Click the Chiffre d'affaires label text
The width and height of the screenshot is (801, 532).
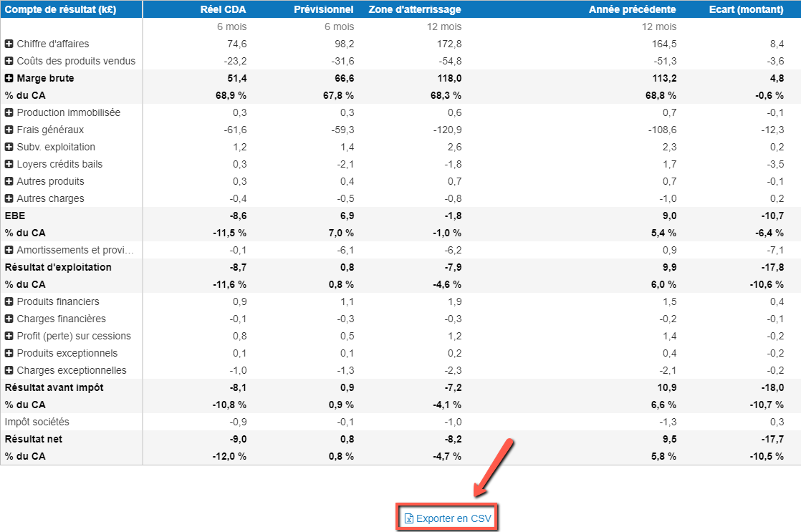coord(53,44)
